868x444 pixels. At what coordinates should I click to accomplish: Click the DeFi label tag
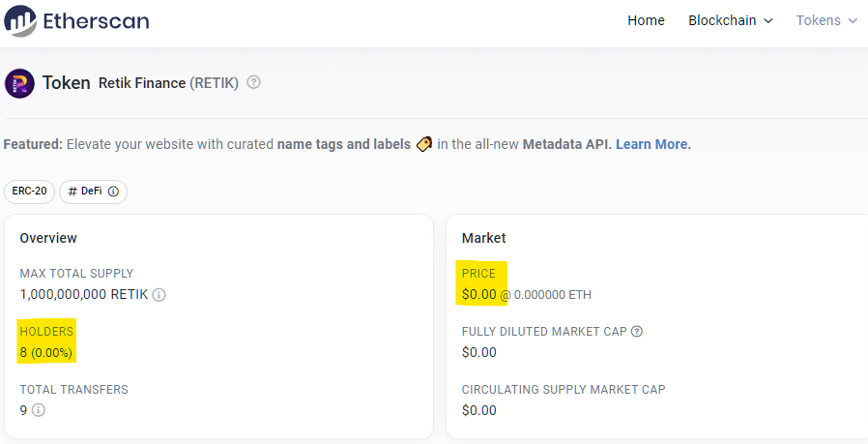click(93, 192)
